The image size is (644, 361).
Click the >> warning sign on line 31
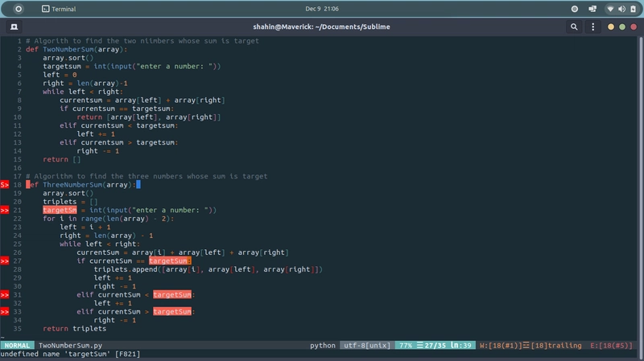pyautogui.click(x=5, y=295)
